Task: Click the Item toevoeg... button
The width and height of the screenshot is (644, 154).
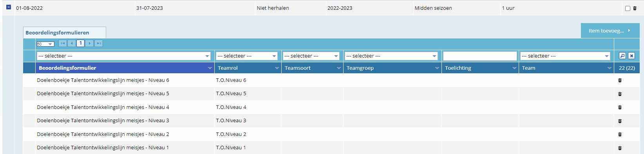Action: (x=610, y=31)
